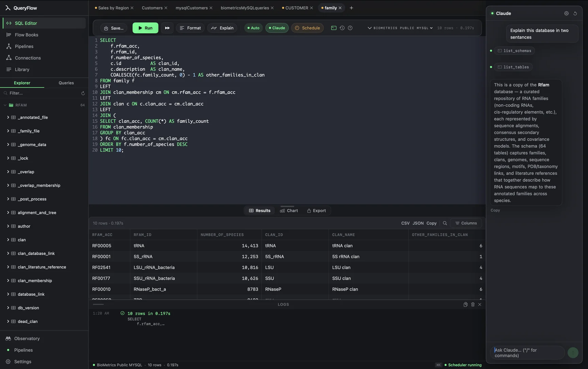Search within results magnifier icon

pyautogui.click(x=445, y=223)
